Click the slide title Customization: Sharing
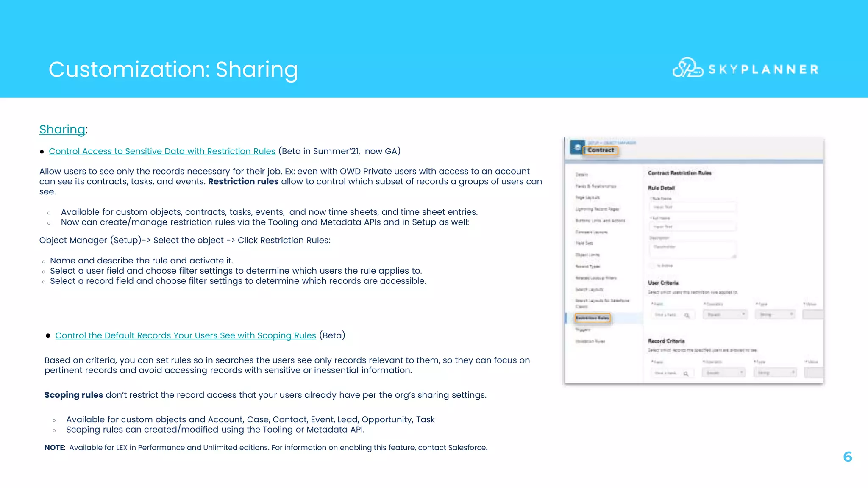 click(x=173, y=70)
